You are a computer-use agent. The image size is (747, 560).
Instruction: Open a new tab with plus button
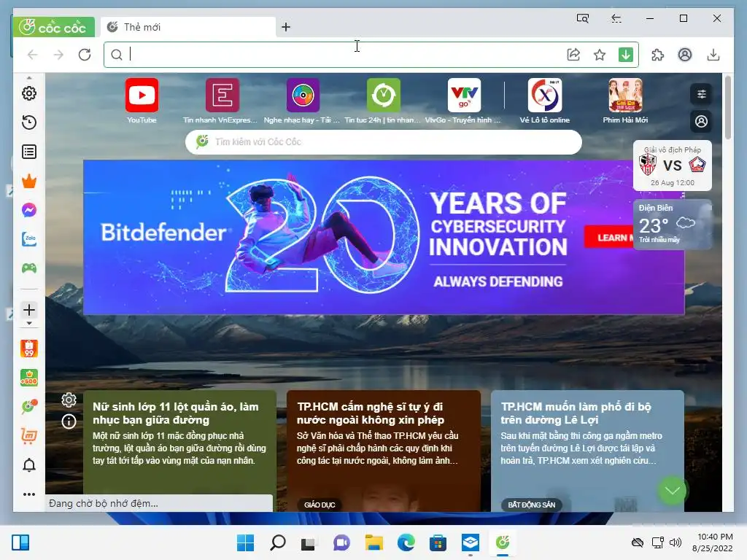(286, 27)
